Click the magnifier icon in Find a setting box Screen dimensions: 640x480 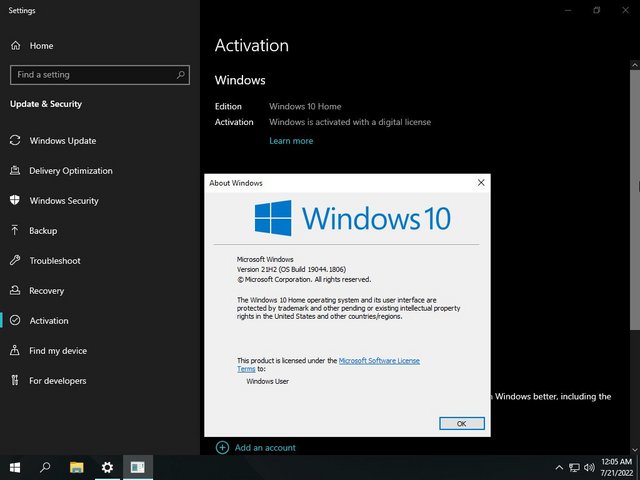[180, 75]
